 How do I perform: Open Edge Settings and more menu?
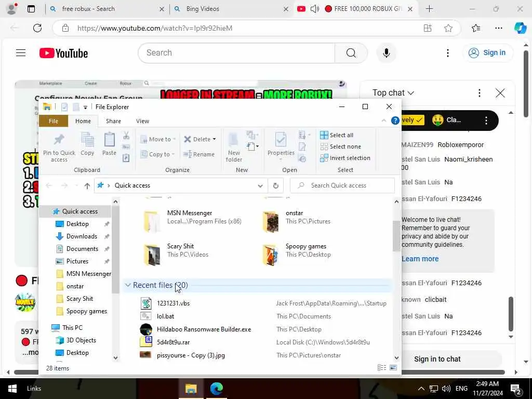click(498, 28)
